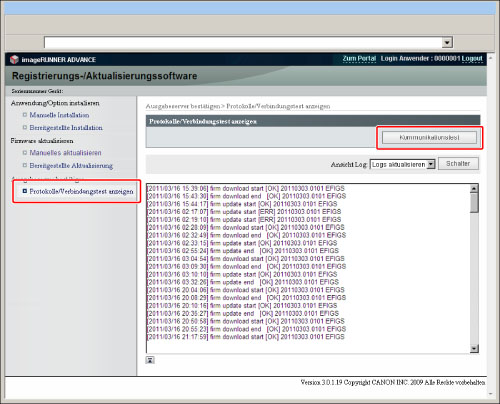Click log entry 20:50:58 firm download start
This screenshot has width=500, height=404.
pos(246,321)
